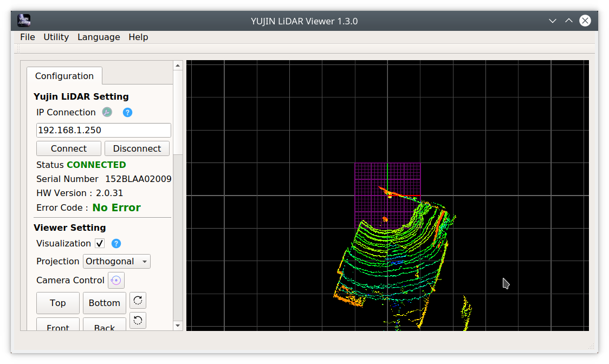
Task: Click the Connect button
Action: click(69, 148)
